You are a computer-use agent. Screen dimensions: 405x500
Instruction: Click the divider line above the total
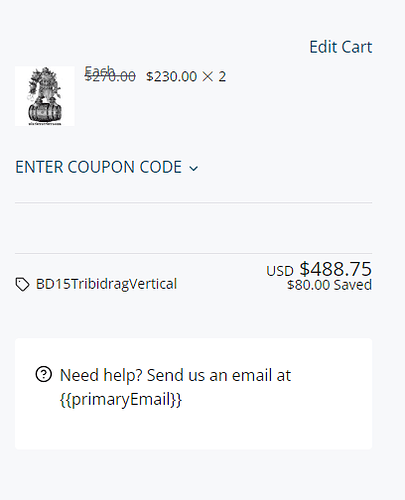coord(193,253)
